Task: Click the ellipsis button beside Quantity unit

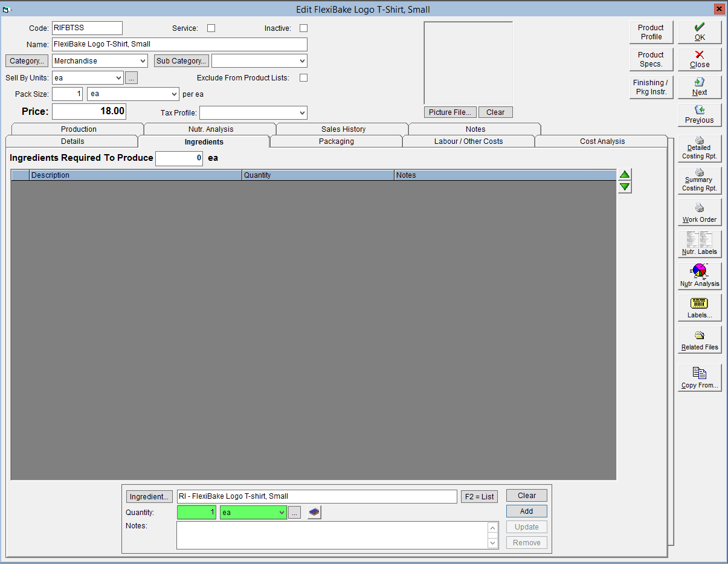Action: coord(295,513)
